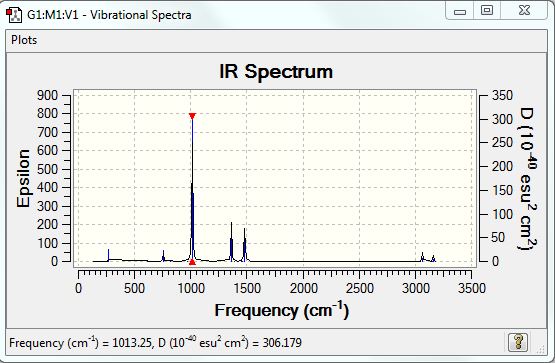This screenshot has width=555, height=363.
Task: Click the small peak near 3150 cm-1
Action: tap(433, 258)
